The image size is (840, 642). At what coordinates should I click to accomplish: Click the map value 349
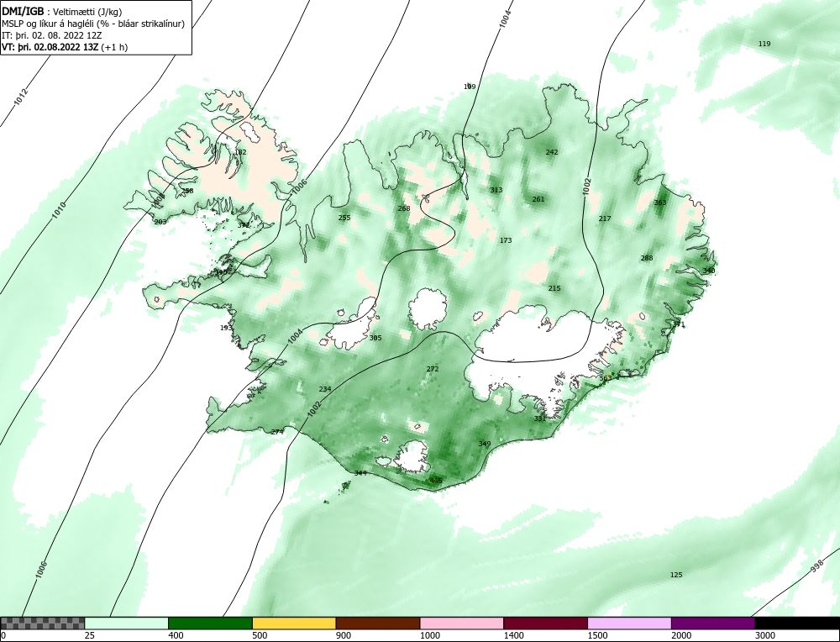click(485, 444)
